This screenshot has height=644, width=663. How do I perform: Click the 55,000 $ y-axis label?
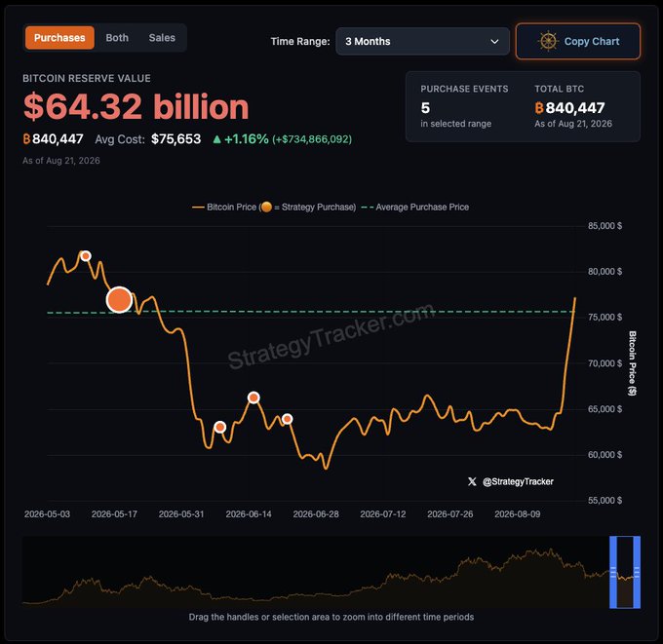click(604, 501)
